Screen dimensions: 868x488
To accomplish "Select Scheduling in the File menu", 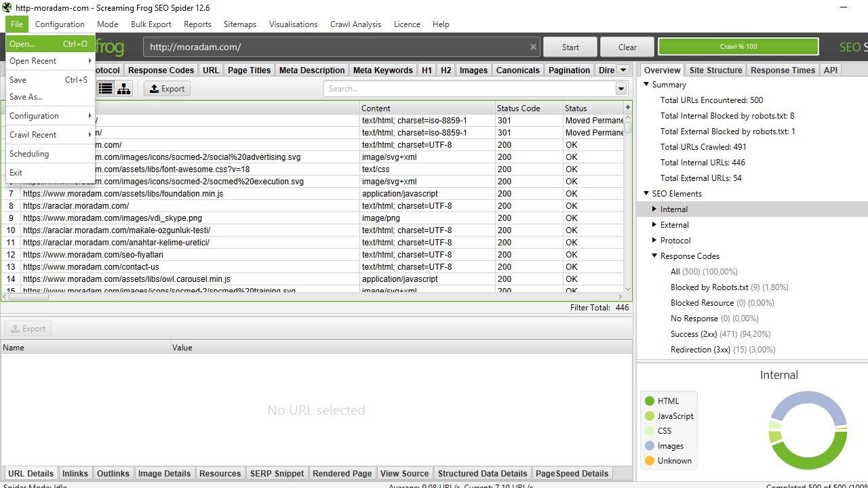I will pos(50,154).
